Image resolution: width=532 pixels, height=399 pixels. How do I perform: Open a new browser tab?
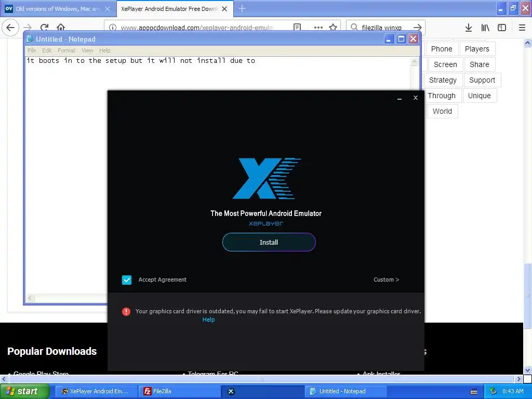pyautogui.click(x=242, y=8)
